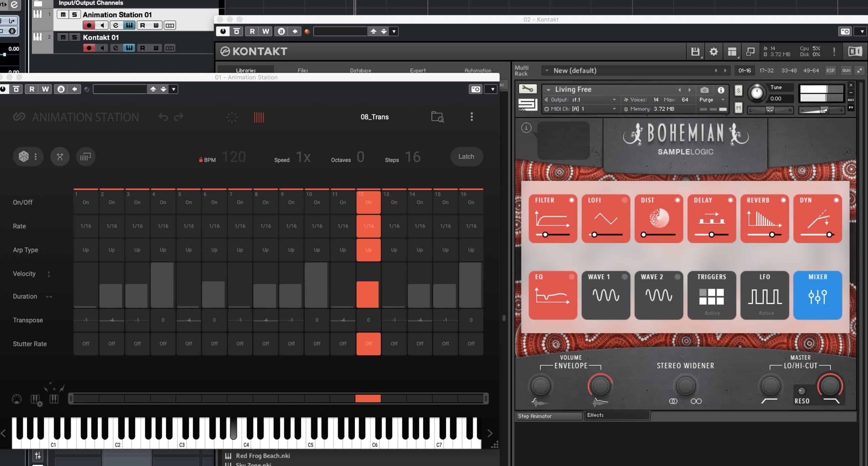This screenshot has height=466, width=868.
Task: Click the FILTER amount slider
Action: tap(553, 235)
